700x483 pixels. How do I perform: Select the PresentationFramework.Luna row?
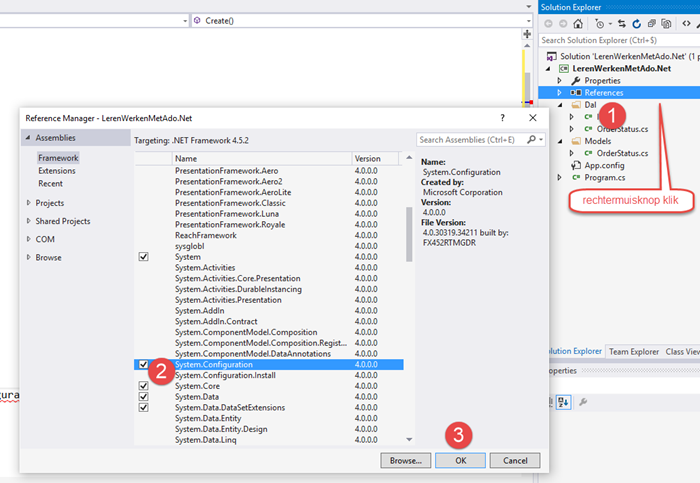coord(269,213)
